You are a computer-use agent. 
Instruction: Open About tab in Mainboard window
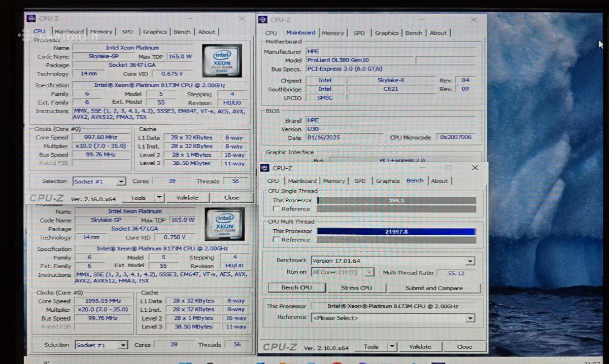click(x=438, y=33)
